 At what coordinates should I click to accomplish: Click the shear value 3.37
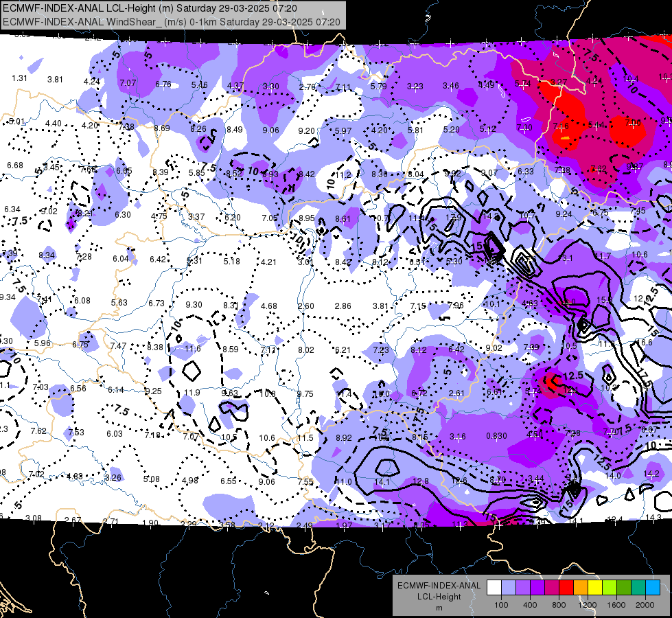[196, 216]
